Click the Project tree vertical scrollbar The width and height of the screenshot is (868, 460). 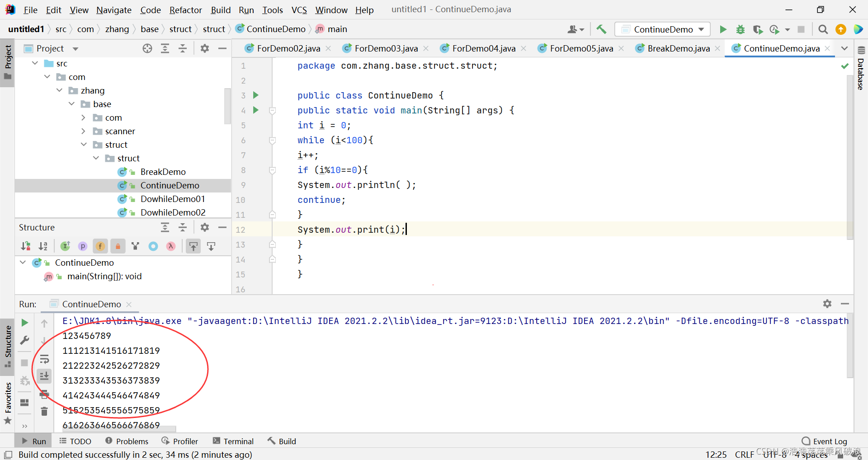pos(227,106)
